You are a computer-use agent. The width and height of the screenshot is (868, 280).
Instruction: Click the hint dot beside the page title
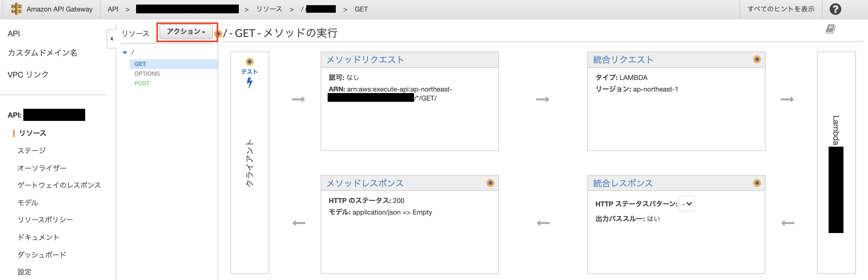[x=218, y=34]
